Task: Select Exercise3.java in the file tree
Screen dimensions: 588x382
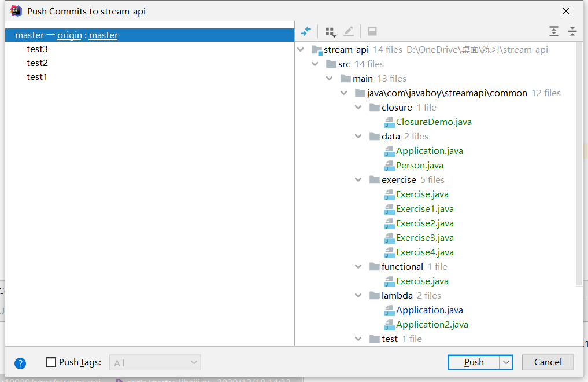Action: 425,238
